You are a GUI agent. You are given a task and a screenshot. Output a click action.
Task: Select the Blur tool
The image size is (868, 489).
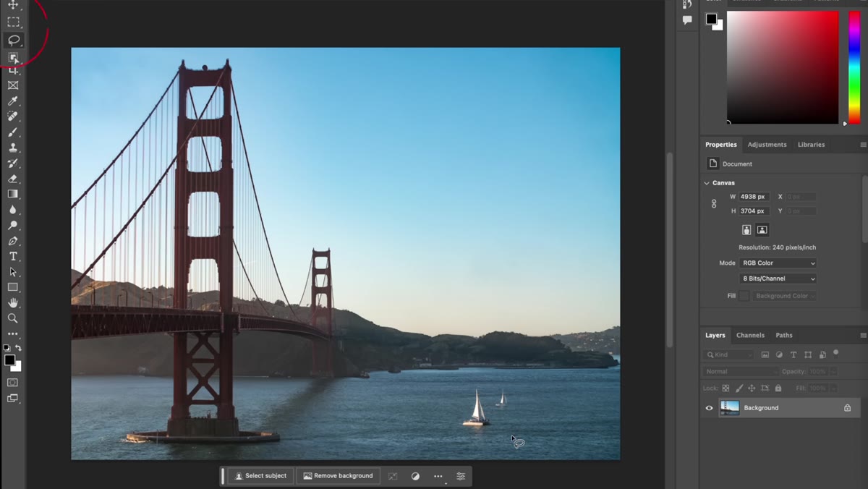[13, 210]
